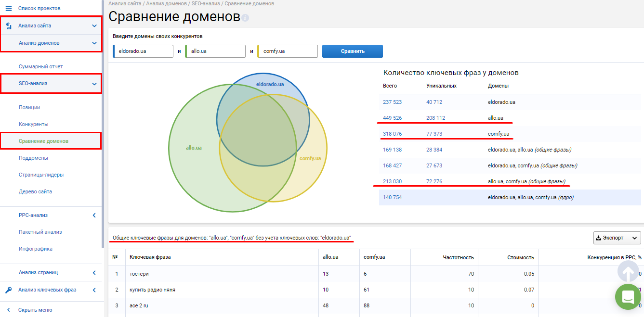This screenshot has width=644, height=317.
Task: Click the chart icon beside "Анализ сайта"
Action: point(8,25)
